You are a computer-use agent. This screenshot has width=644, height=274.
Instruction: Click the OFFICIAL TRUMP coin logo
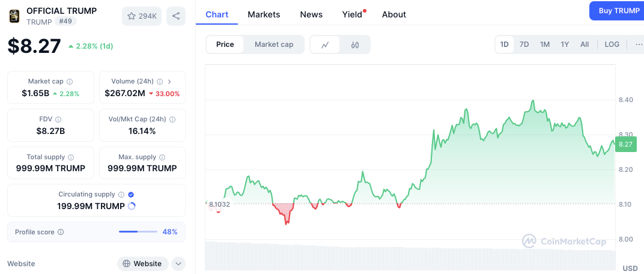pyautogui.click(x=14, y=16)
